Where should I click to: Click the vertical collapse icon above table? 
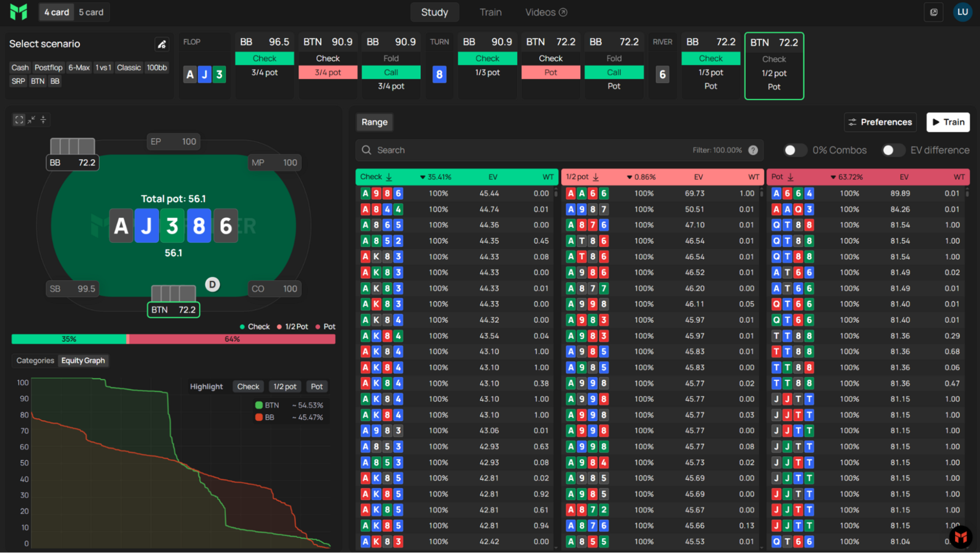pos(44,120)
